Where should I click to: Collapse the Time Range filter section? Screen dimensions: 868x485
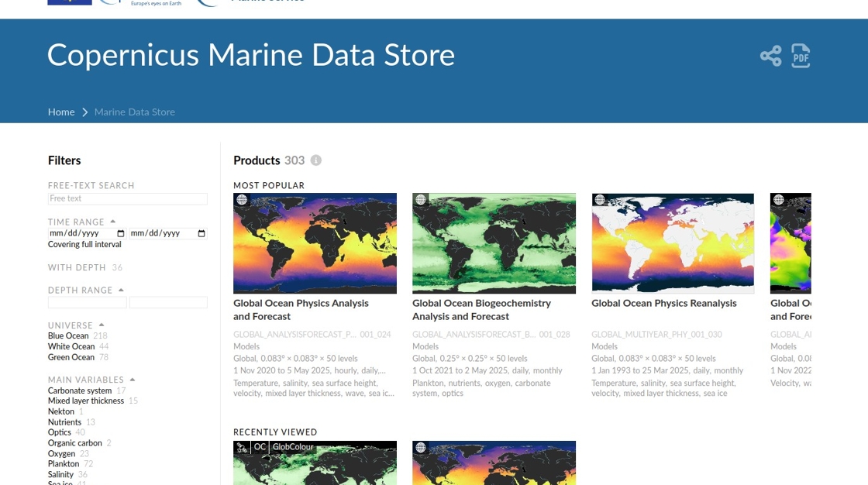tap(113, 222)
